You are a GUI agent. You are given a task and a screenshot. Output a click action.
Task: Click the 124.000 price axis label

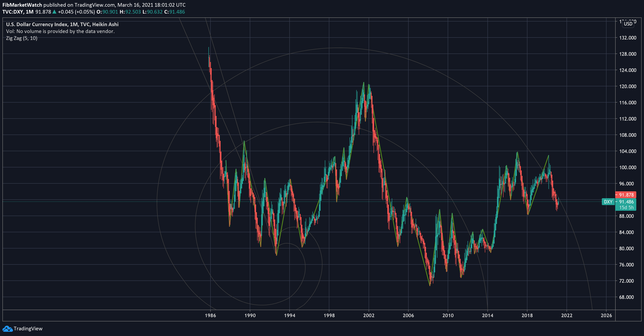point(628,70)
